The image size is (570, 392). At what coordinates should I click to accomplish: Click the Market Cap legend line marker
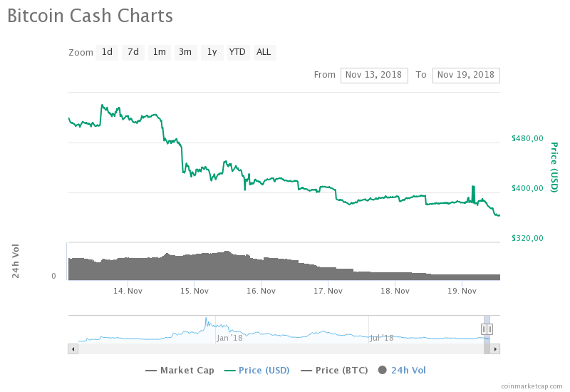tap(150, 371)
